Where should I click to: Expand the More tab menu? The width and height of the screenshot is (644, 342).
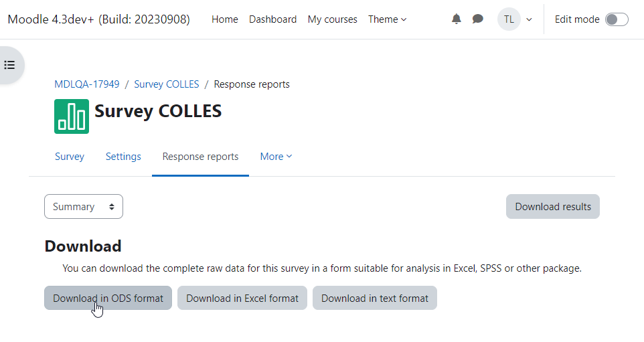[x=276, y=157]
